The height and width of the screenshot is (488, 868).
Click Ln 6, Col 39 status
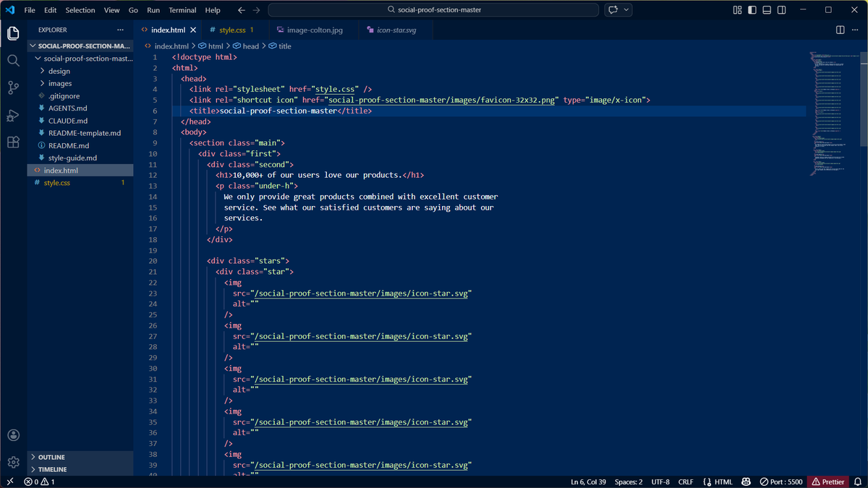click(x=588, y=481)
